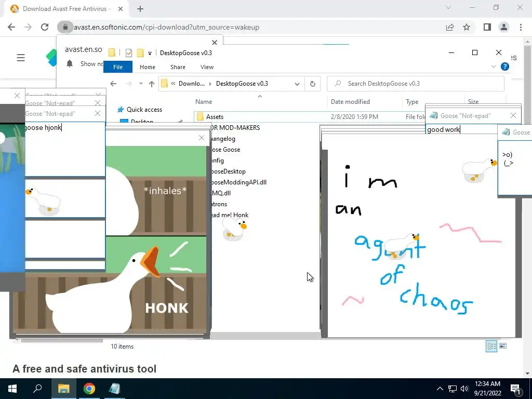Close the avast.en.so notification popup
Image resolution: width=532 pixels, height=399 pixels.
[215, 43]
